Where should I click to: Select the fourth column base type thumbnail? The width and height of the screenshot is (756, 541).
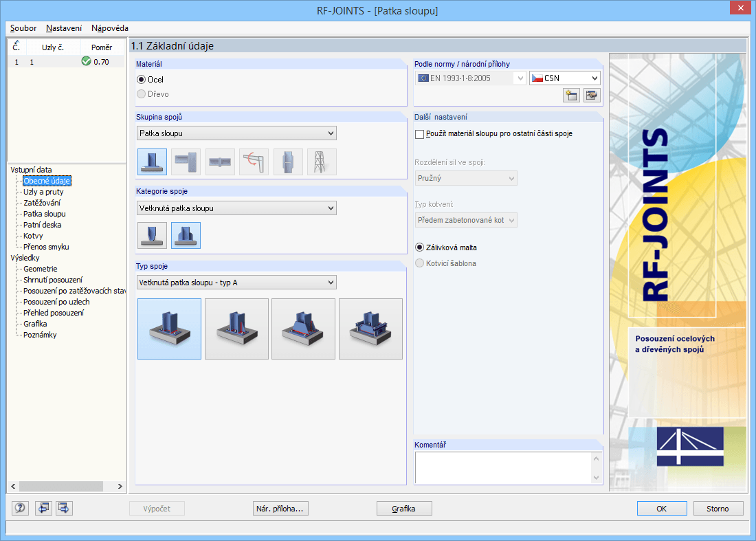coord(370,329)
